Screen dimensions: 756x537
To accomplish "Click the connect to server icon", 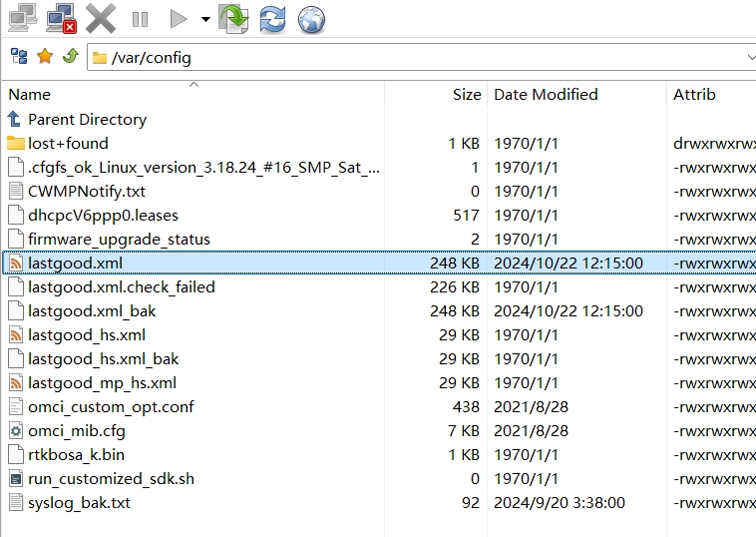I will click(x=23, y=18).
